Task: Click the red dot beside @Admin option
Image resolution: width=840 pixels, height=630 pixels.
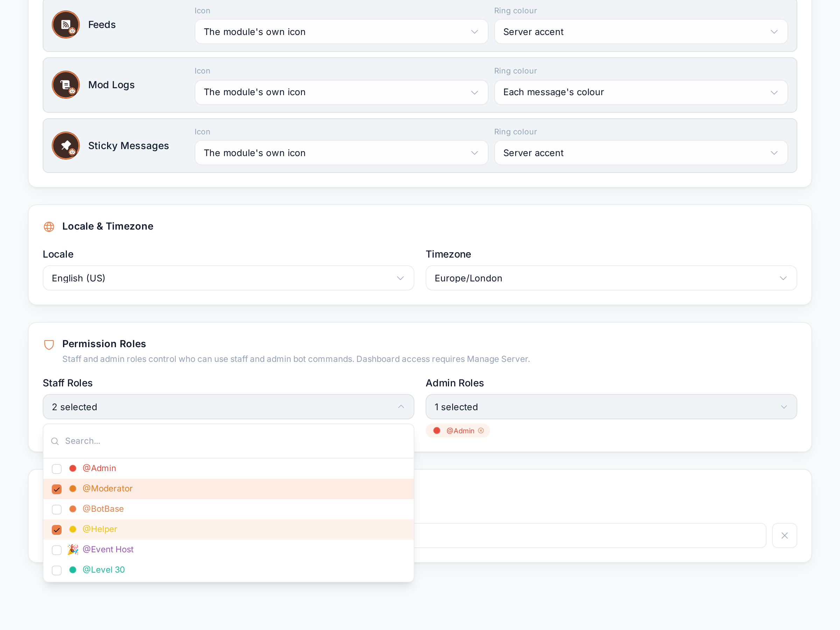Action: point(73,468)
